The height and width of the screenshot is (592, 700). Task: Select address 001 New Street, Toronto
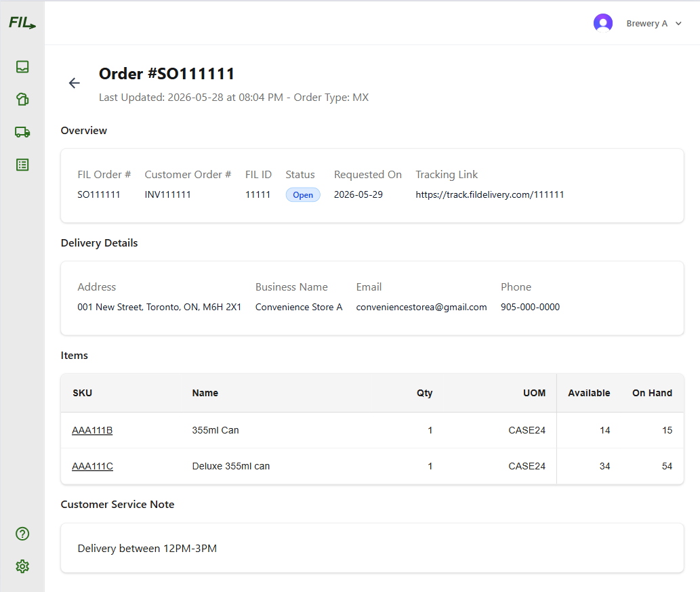pos(159,307)
